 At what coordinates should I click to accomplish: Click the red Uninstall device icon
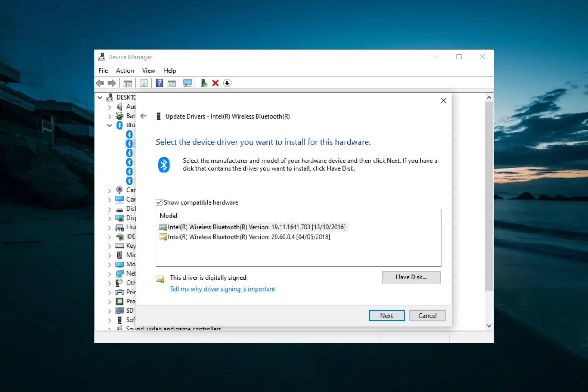click(x=215, y=83)
